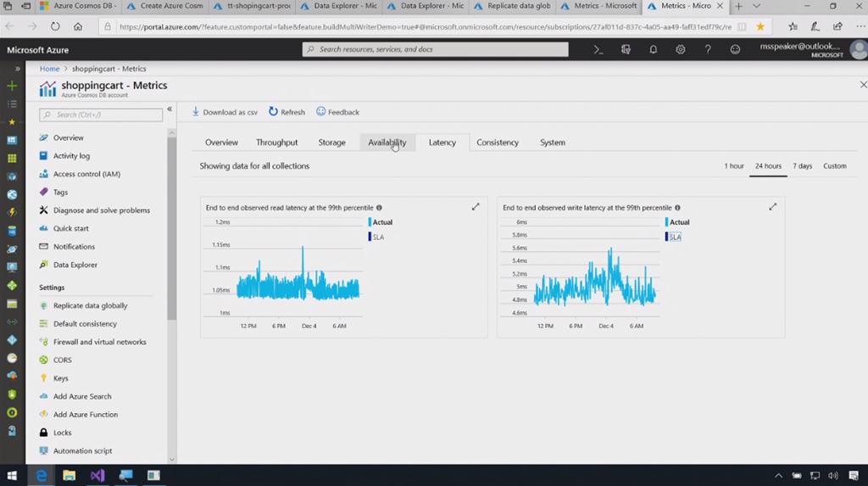Open Replicate data globally settings
The width and height of the screenshot is (868, 486).
coord(90,305)
